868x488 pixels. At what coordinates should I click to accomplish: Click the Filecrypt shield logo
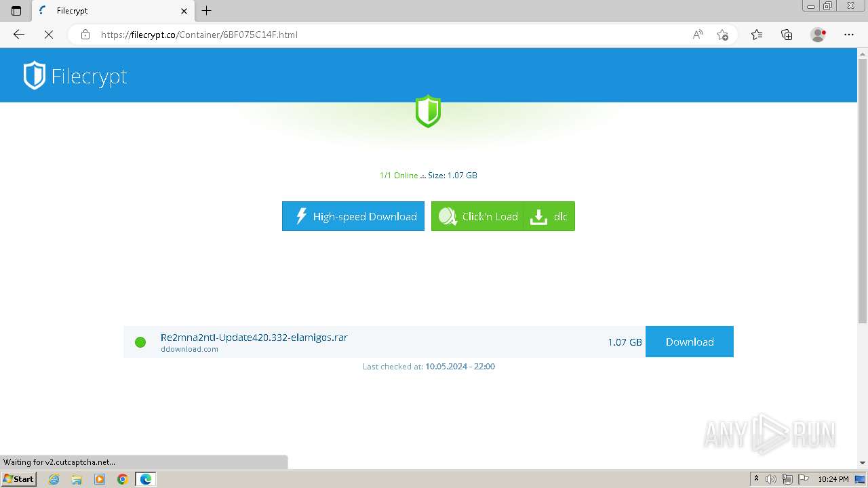(x=34, y=76)
